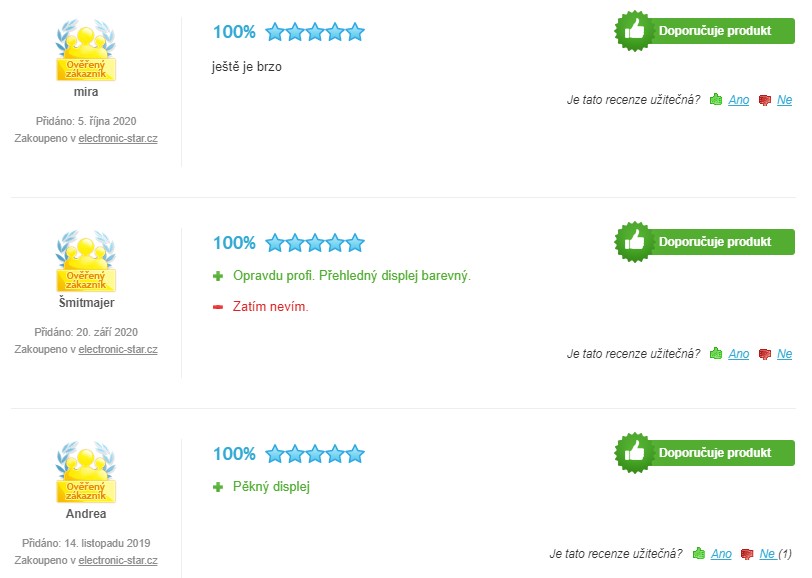Click five-star rating on Andrea's review
This screenshot has width=812, height=578.
coord(315,454)
